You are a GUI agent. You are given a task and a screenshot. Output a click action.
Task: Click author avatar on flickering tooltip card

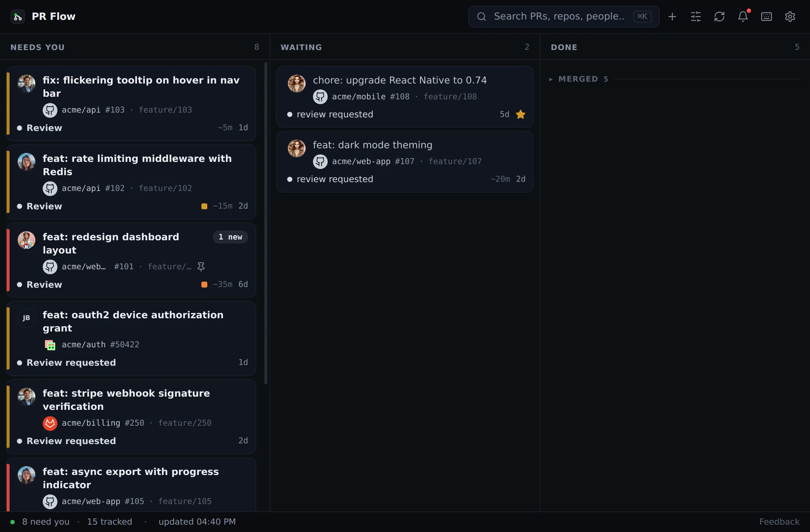pyautogui.click(x=27, y=84)
